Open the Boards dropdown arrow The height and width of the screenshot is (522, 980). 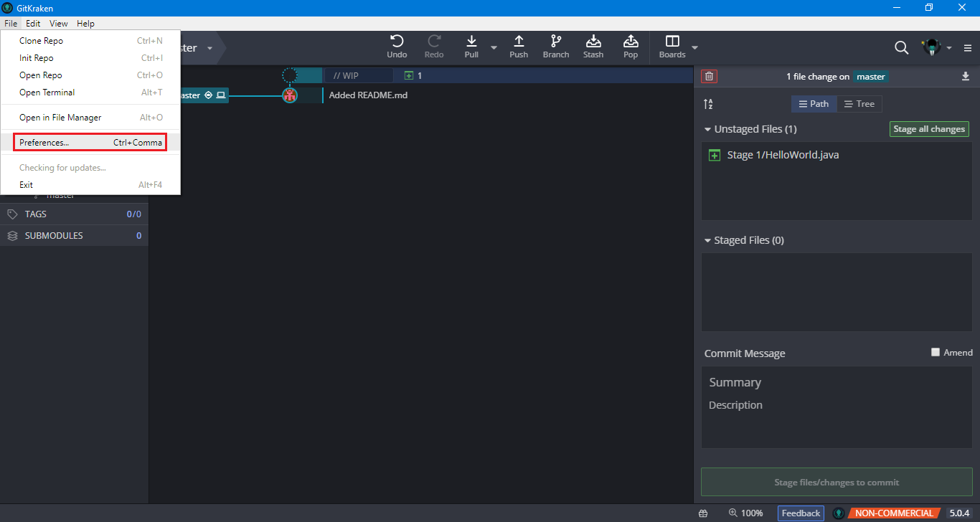click(x=694, y=48)
